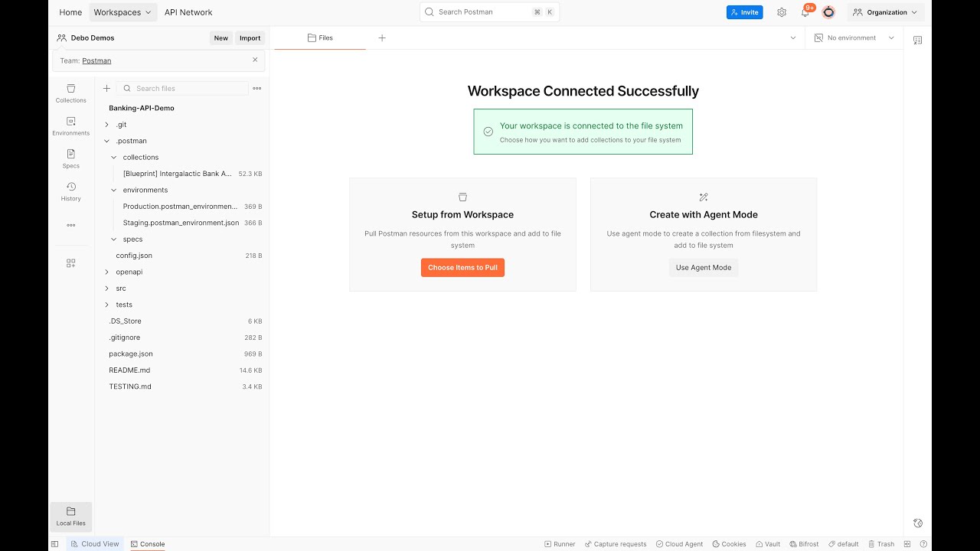Click Bifrost in status bar
Viewport: 980px width, 551px height.
tap(804, 544)
